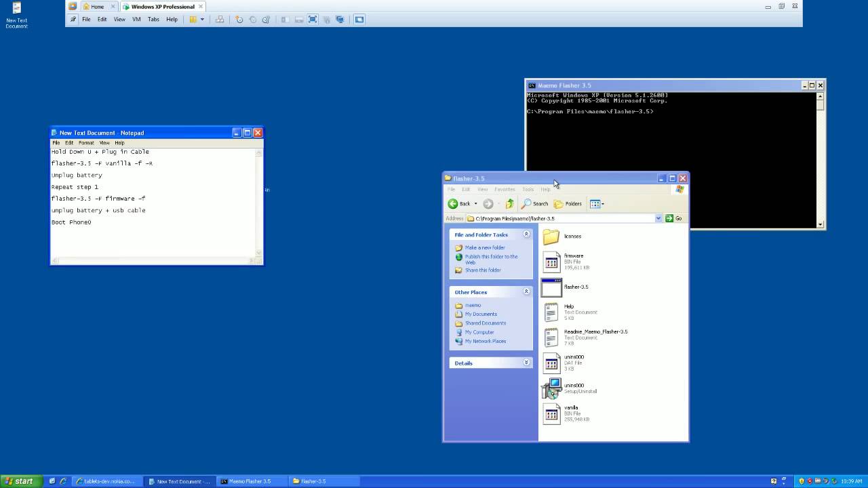Collapse the File and Folder Tasks panel

pos(526,235)
